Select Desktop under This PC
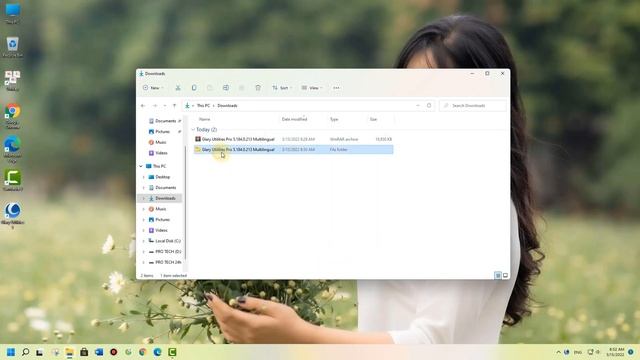The height and width of the screenshot is (360, 640). [x=159, y=177]
